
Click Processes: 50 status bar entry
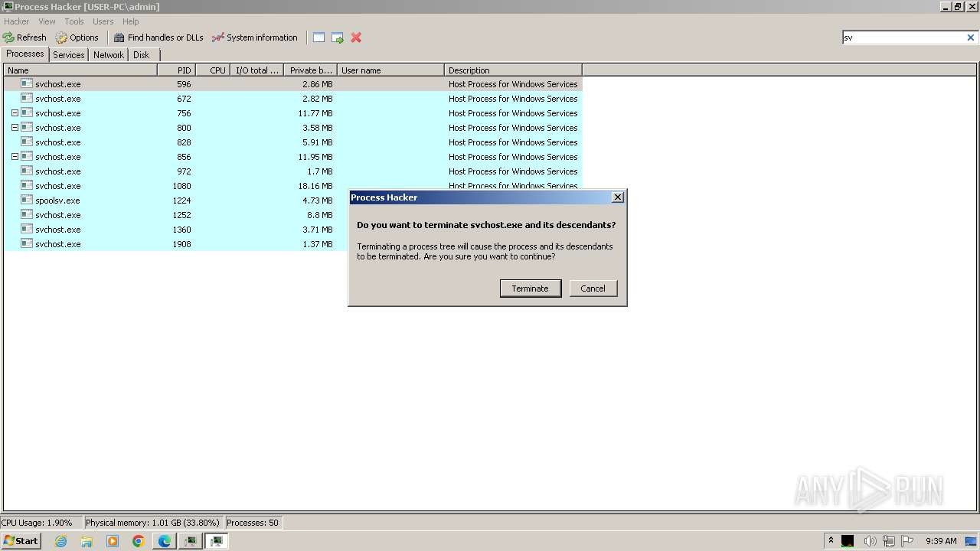[253, 523]
